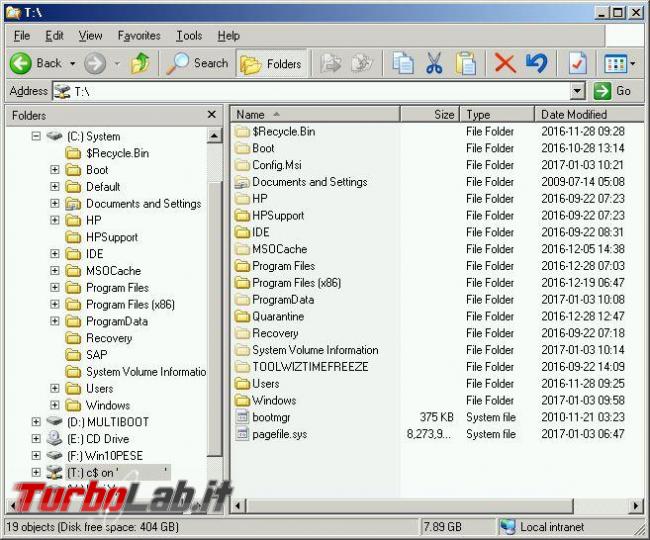The height and width of the screenshot is (540, 650).
Task: Open the Help menu
Action: 228,36
